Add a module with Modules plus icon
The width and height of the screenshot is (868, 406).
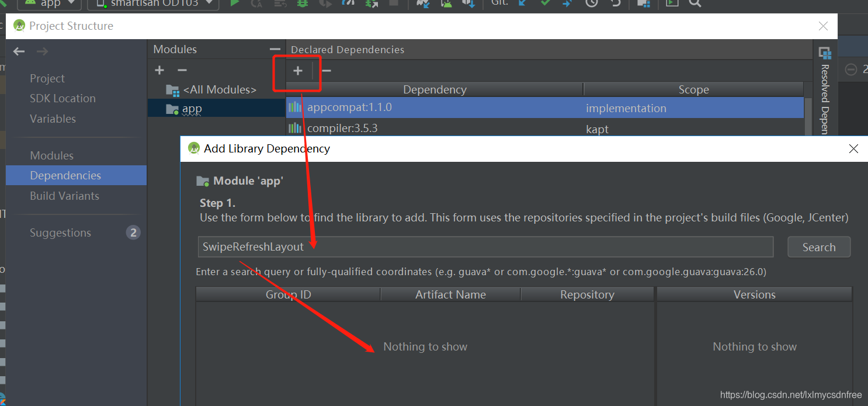[x=159, y=70]
